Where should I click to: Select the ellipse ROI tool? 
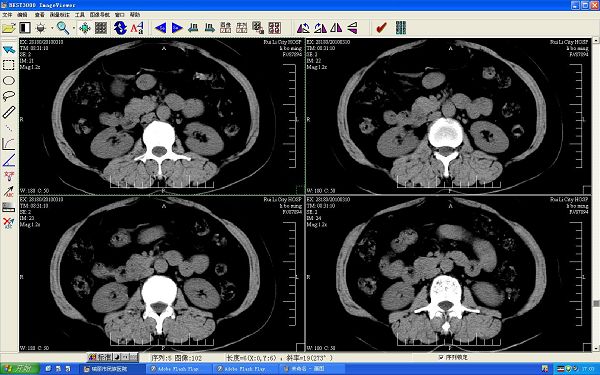click(x=9, y=80)
